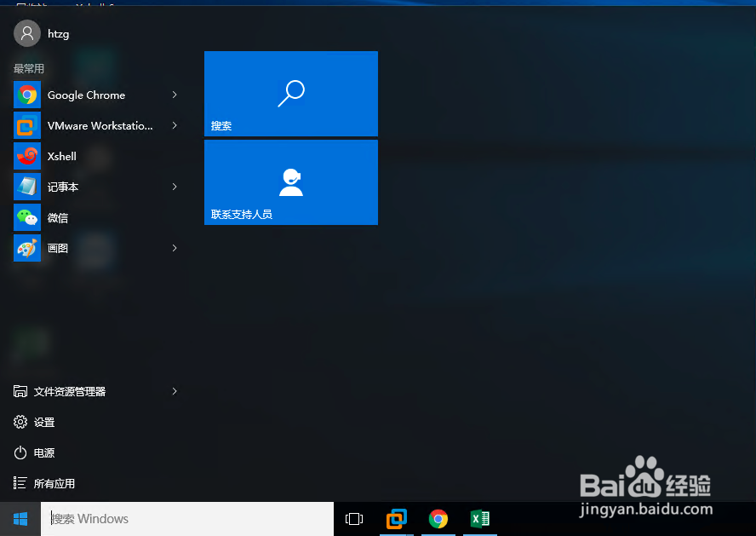The height and width of the screenshot is (536, 756).
Task: Launch Excel from the taskbar
Action: (479, 518)
